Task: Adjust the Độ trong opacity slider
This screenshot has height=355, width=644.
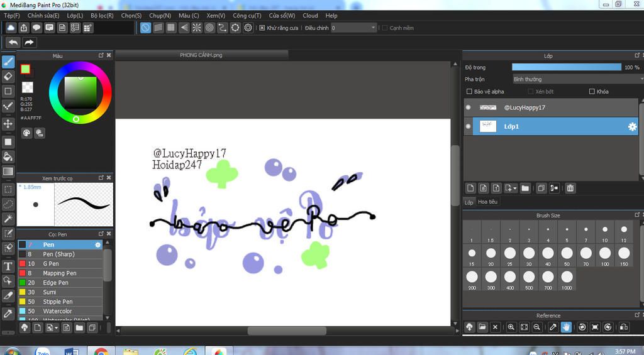Action: coord(567,67)
